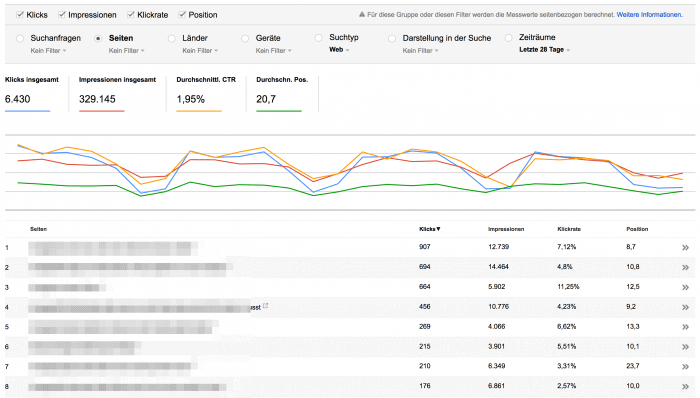Open details arrow for row with 176 clicks
Screen dimensions: 700x398
685,386
